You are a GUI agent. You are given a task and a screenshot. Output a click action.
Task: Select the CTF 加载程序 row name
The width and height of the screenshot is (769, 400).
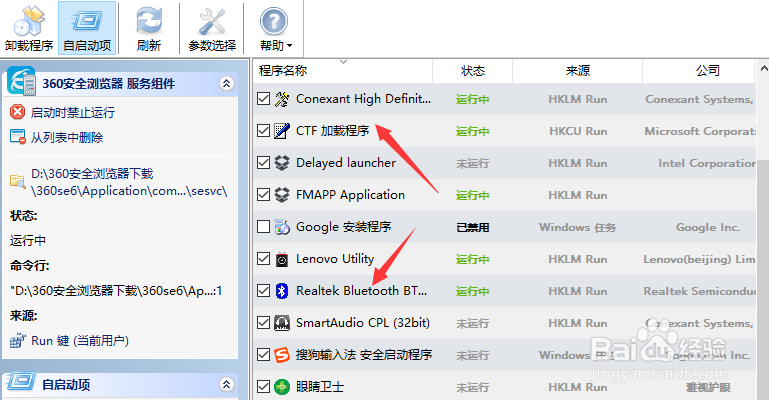[x=333, y=131]
